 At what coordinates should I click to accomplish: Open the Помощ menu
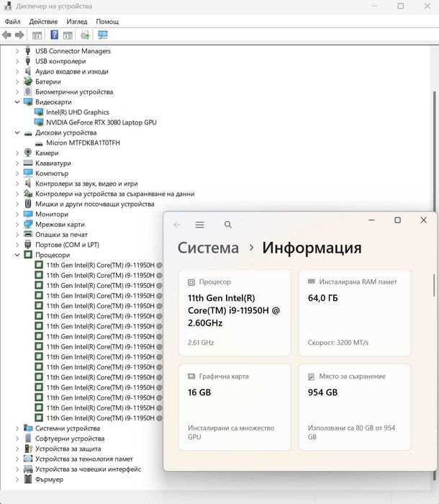(107, 22)
